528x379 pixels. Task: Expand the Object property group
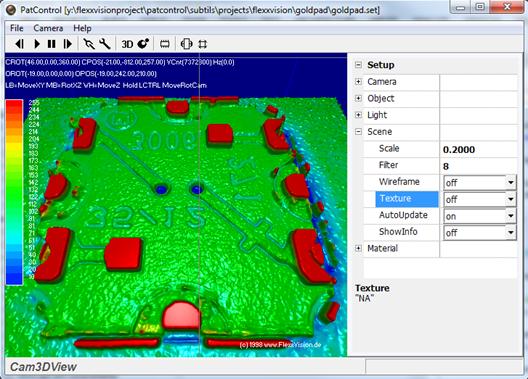(x=358, y=98)
